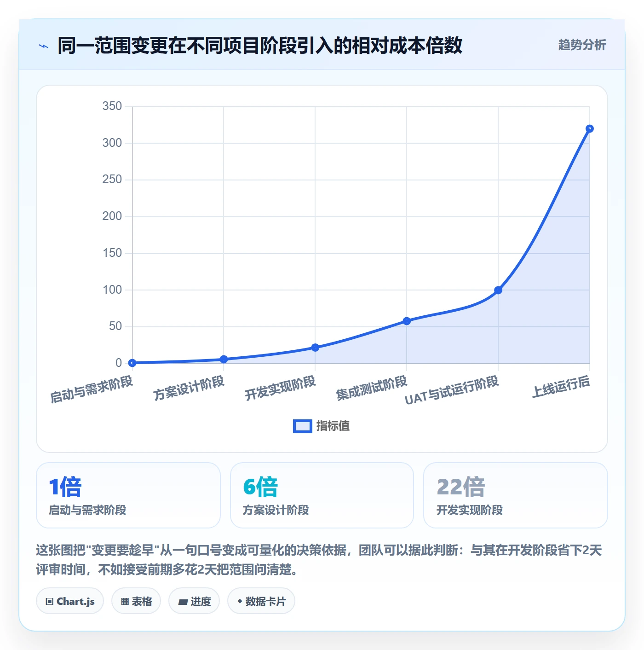Click the 200 y-axis label
The image size is (644, 650).
click(112, 216)
